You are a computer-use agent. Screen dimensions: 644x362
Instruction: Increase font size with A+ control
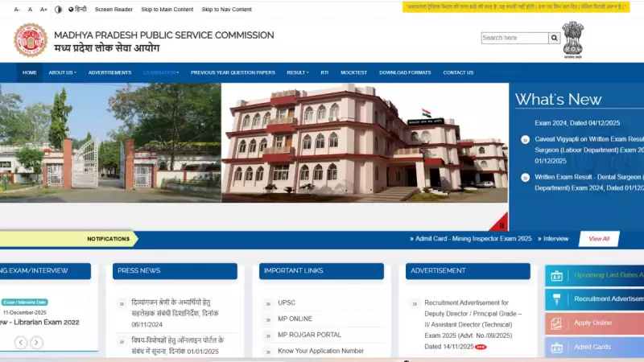(x=43, y=10)
